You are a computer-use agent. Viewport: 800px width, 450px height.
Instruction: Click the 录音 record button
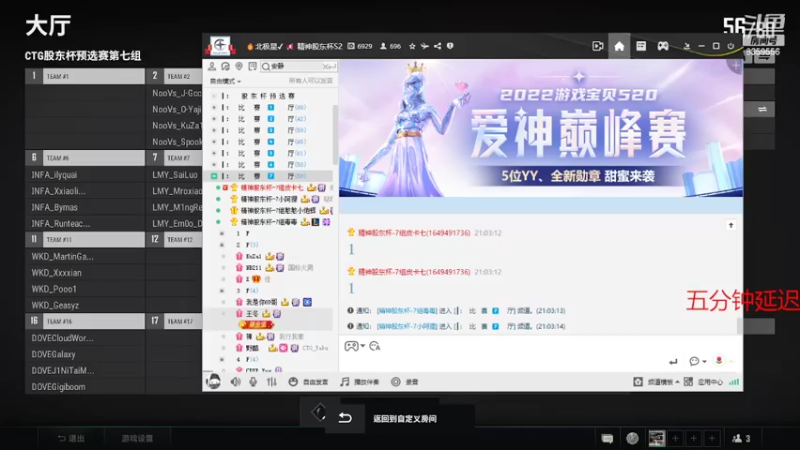coord(405,382)
